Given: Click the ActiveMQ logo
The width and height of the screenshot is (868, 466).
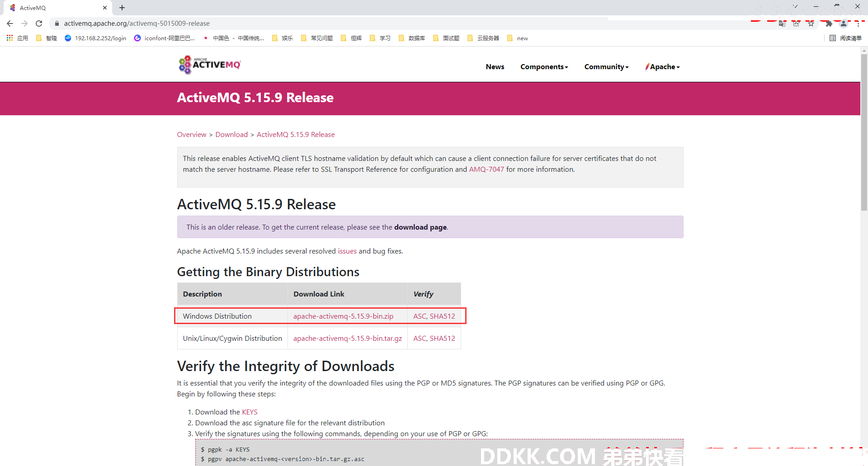Looking at the screenshot, I should [x=210, y=65].
